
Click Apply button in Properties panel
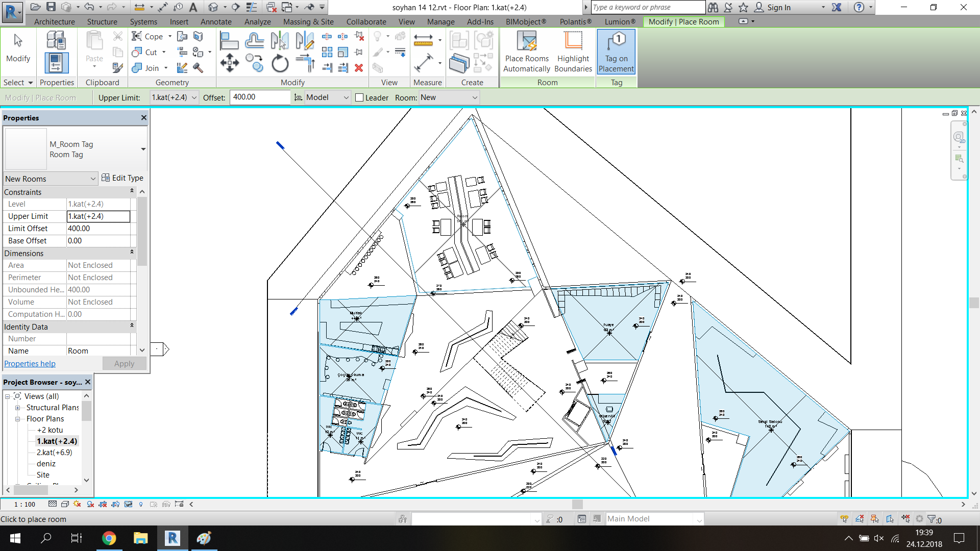[125, 363]
